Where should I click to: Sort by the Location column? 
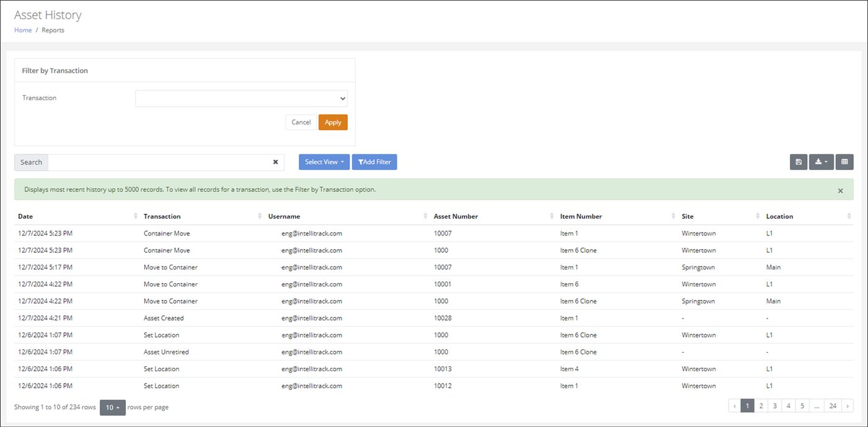click(x=808, y=216)
